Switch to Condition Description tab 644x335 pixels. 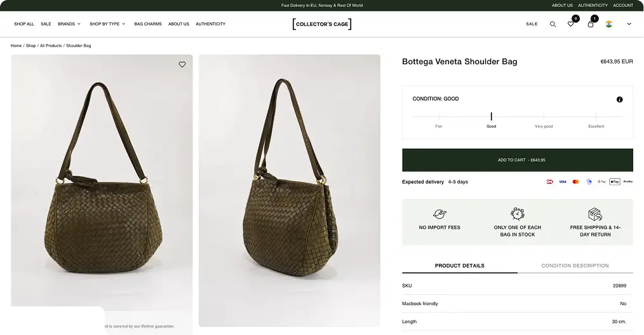575,266
